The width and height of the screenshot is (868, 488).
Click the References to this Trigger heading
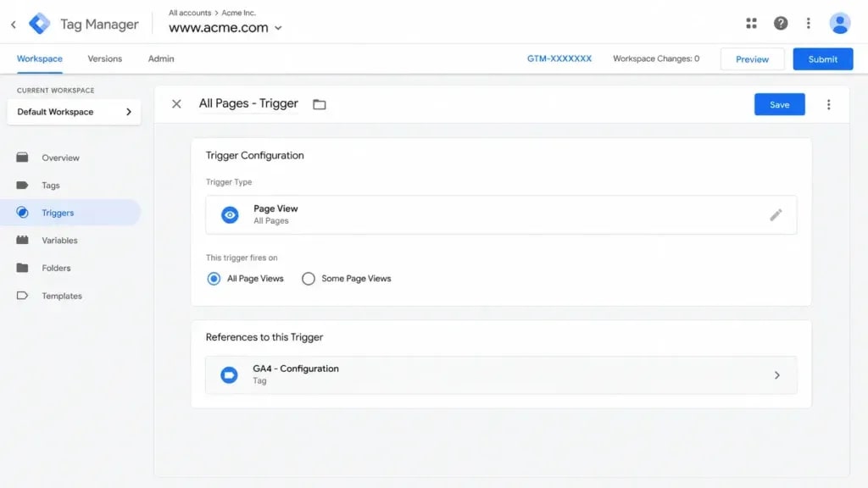coord(264,337)
